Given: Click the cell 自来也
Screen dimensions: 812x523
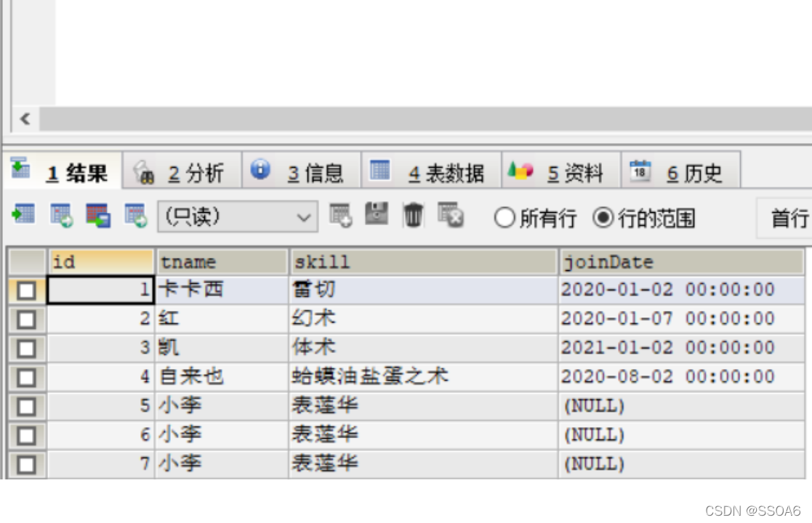Looking at the screenshot, I should 222,376.
